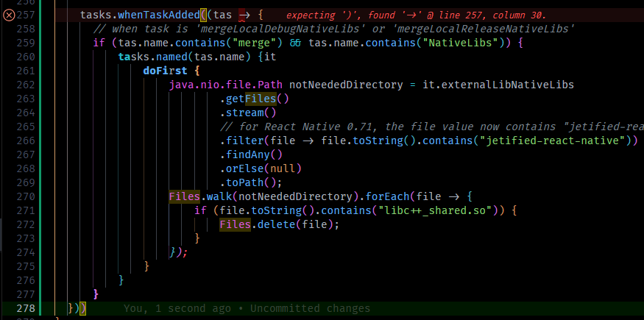The height and width of the screenshot is (320, 644).
Task: Click the closing }); on line 274
Action: pyautogui.click(x=178, y=252)
